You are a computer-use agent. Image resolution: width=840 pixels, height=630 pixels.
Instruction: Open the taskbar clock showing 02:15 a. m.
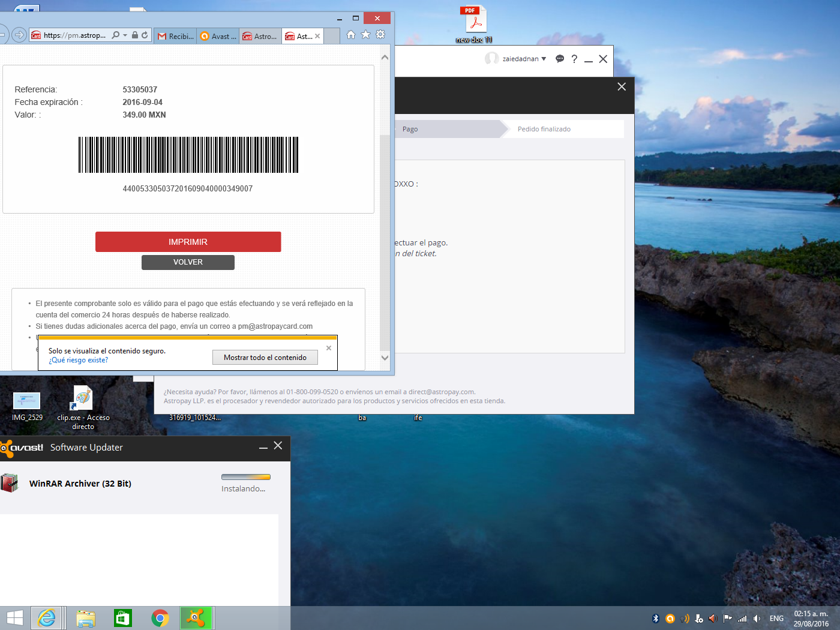(x=811, y=619)
